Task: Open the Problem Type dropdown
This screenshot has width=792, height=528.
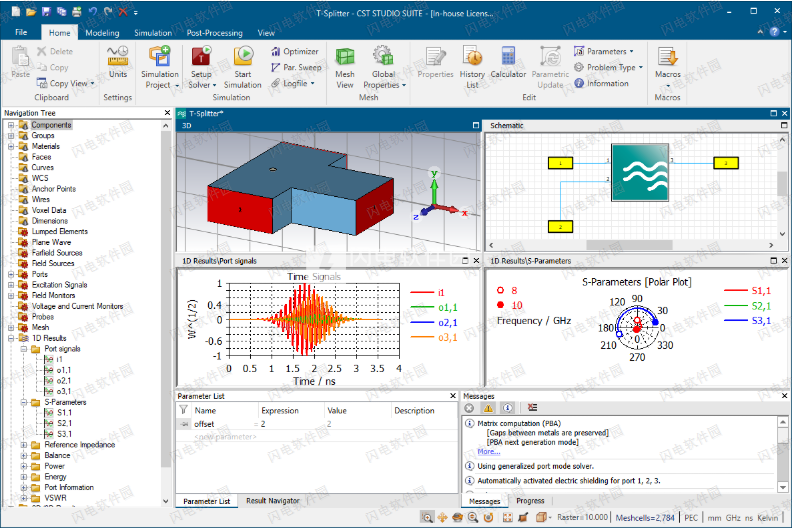Action: coord(640,67)
